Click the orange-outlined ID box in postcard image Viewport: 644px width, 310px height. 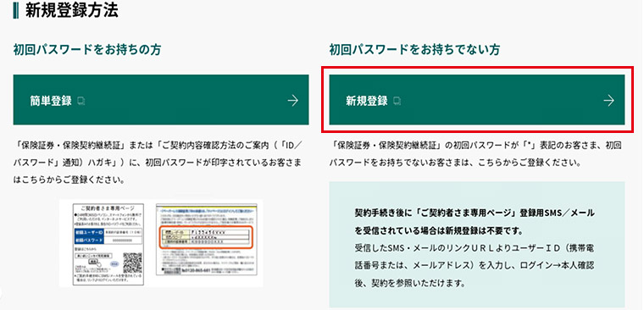point(206,237)
